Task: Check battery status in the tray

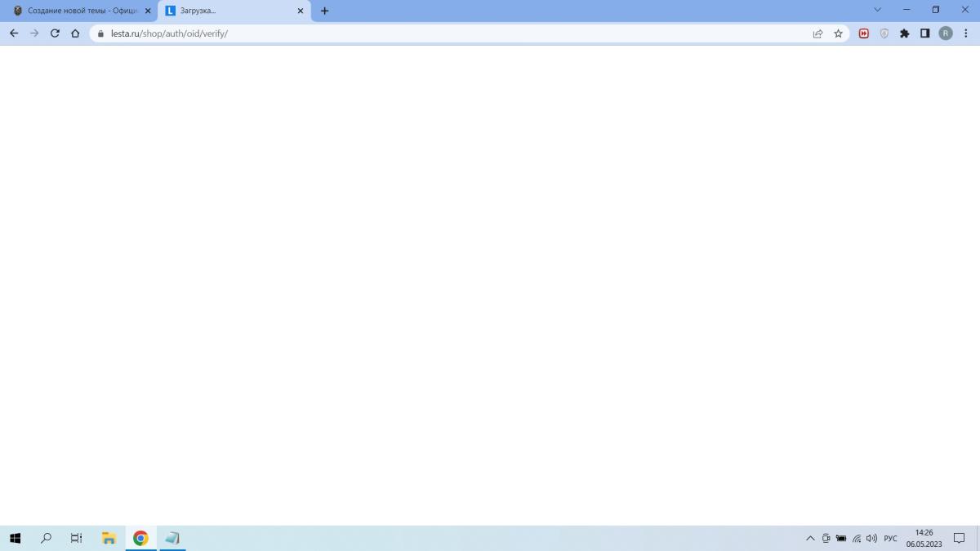Action: 841,539
